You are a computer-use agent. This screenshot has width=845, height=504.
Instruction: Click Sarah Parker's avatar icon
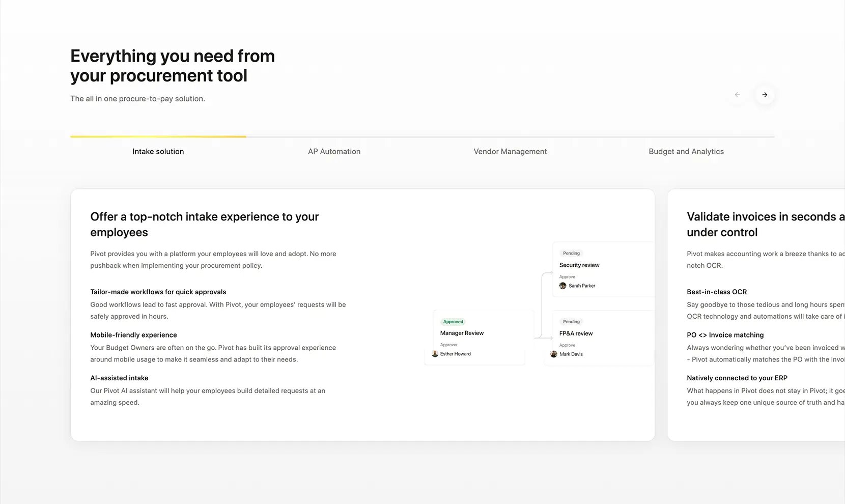pyautogui.click(x=562, y=286)
